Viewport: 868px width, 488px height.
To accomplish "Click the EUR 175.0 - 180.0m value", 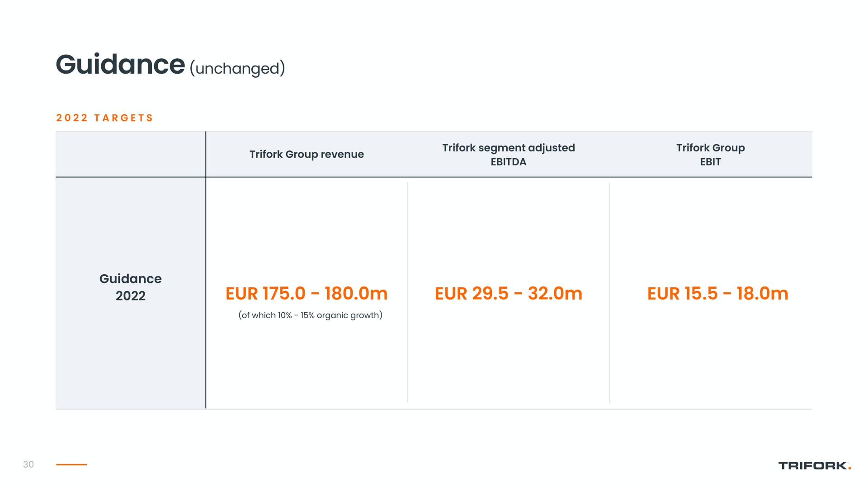I will point(307,294).
